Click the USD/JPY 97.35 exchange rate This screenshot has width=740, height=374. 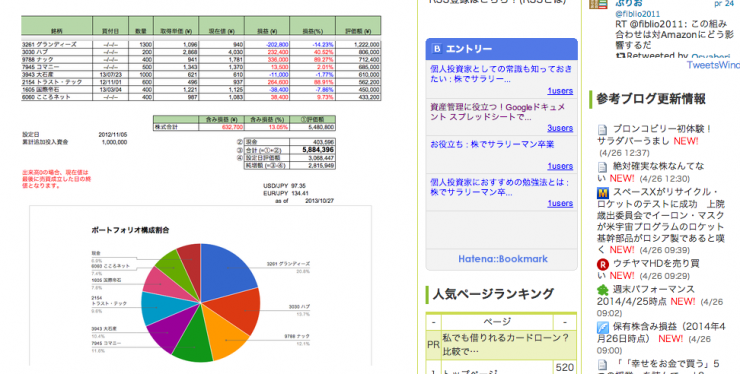[x=284, y=186]
